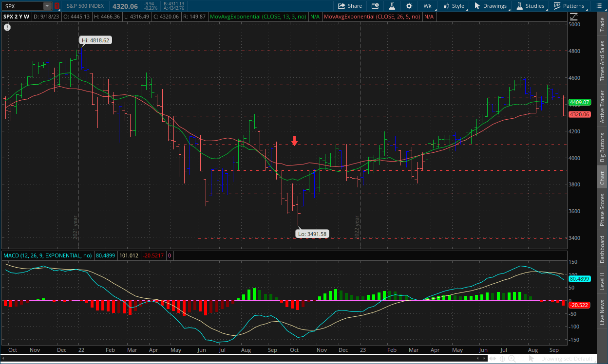Screen dimensions: 608x364
Task: Open the Style dropdown menu
Action: [x=454, y=6]
